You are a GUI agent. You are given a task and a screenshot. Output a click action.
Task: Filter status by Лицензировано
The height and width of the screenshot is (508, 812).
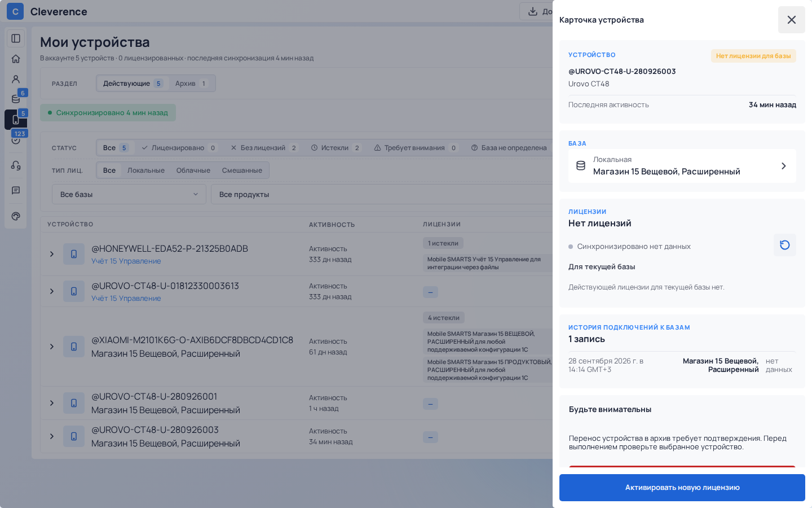tap(178, 148)
